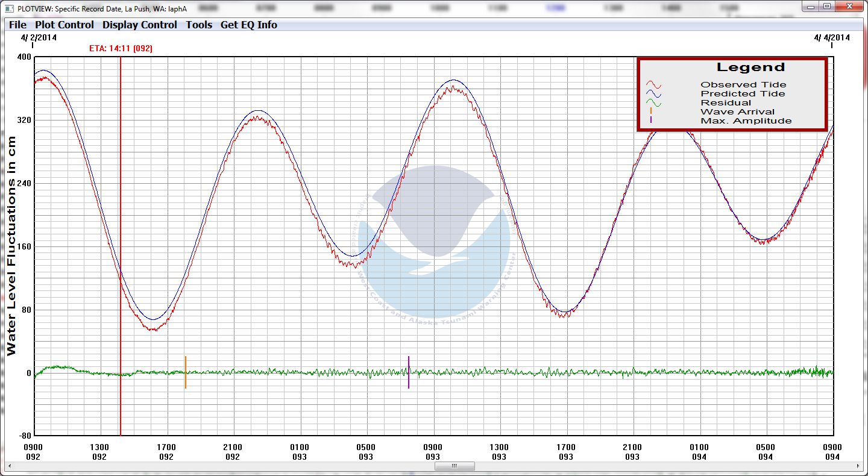
Task: Click the -80 value on the vertical axis
Action: 24,436
